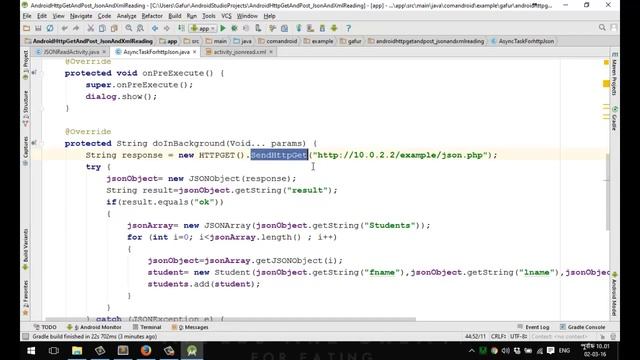Open the Edit menu
This screenshot has height=360, width=640.
(x=42, y=16)
